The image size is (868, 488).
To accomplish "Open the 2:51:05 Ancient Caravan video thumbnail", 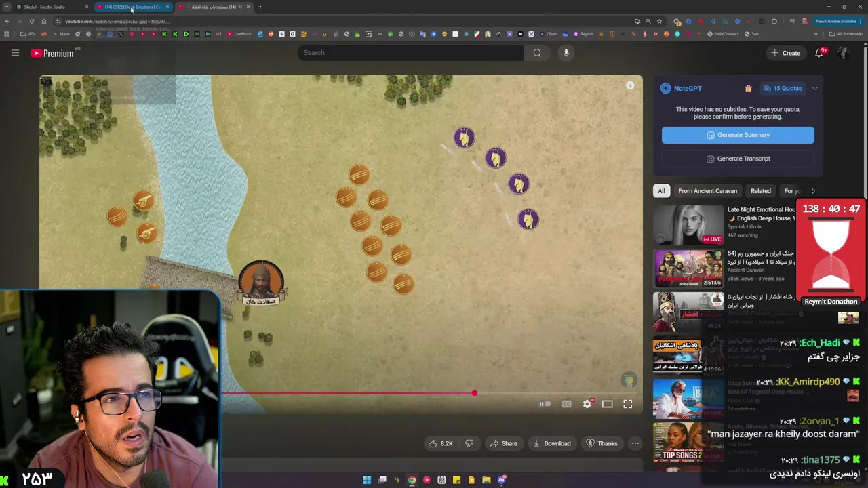I will 688,268.
